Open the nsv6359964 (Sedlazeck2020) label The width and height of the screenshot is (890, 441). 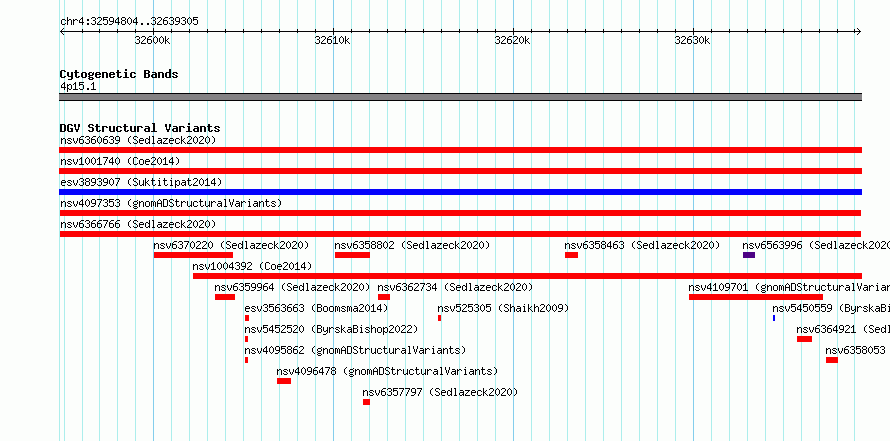(292, 287)
